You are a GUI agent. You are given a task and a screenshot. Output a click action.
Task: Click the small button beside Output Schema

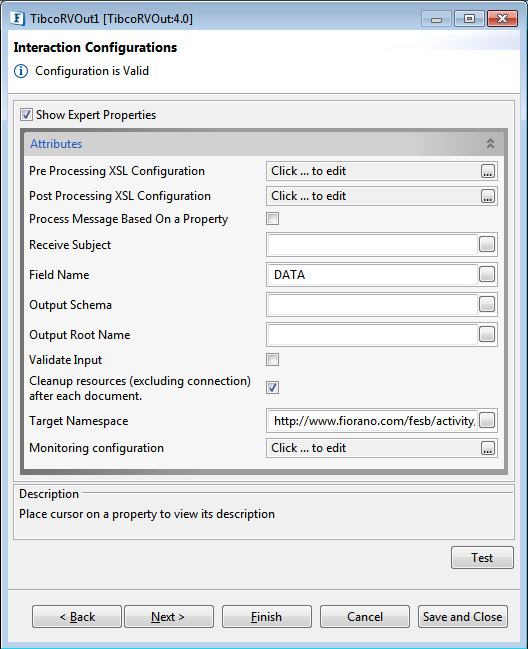[x=487, y=304]
